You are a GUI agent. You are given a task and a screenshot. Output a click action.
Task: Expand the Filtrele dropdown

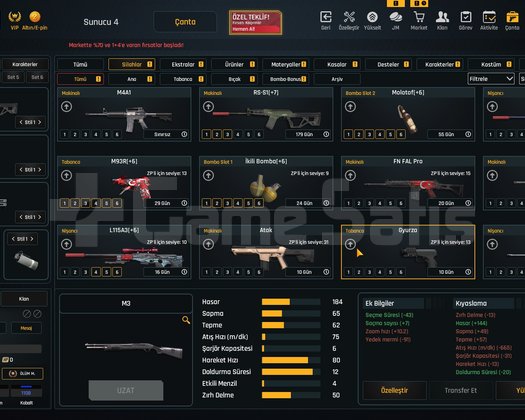click(x=491, y=79)
